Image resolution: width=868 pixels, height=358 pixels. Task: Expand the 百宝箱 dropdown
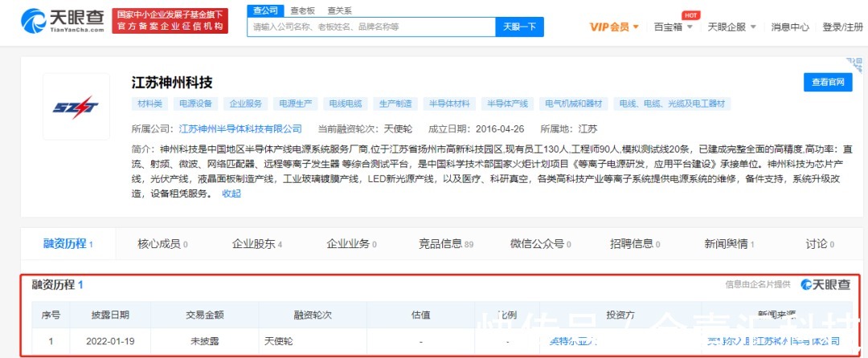[674, 26]
